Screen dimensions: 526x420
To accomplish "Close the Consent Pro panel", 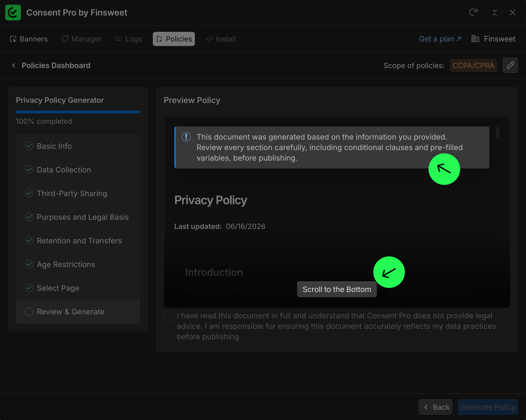I will [x=513, y=12].
